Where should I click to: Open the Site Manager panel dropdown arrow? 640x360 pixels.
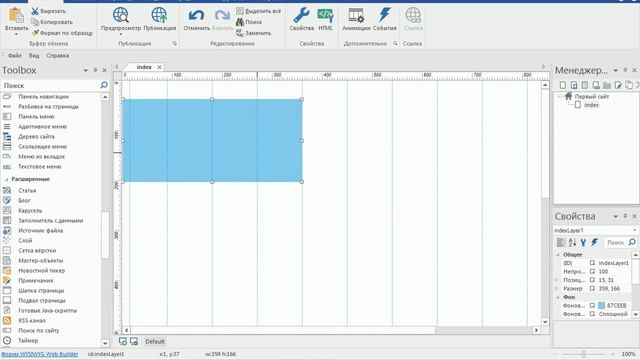(616, 71)
